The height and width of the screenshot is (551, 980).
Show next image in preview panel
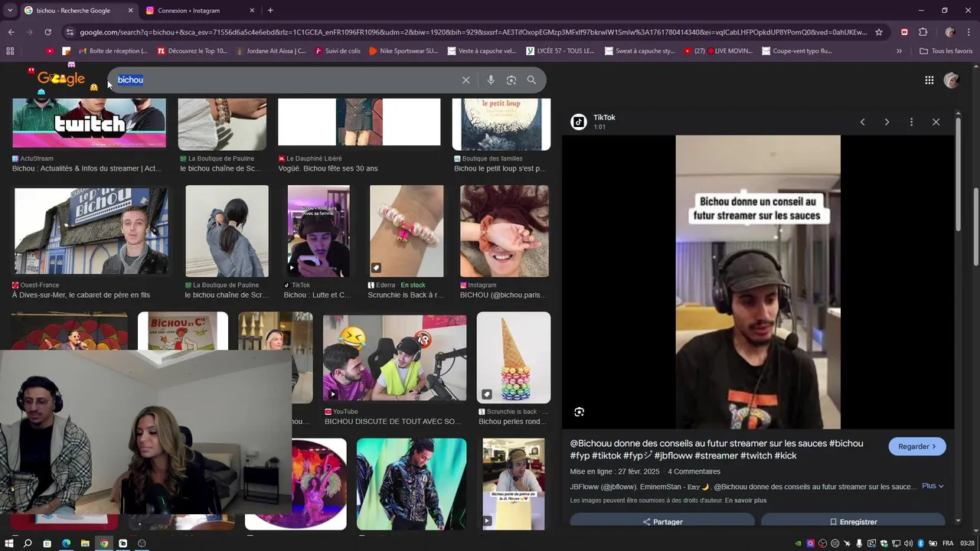click(887, 122)
